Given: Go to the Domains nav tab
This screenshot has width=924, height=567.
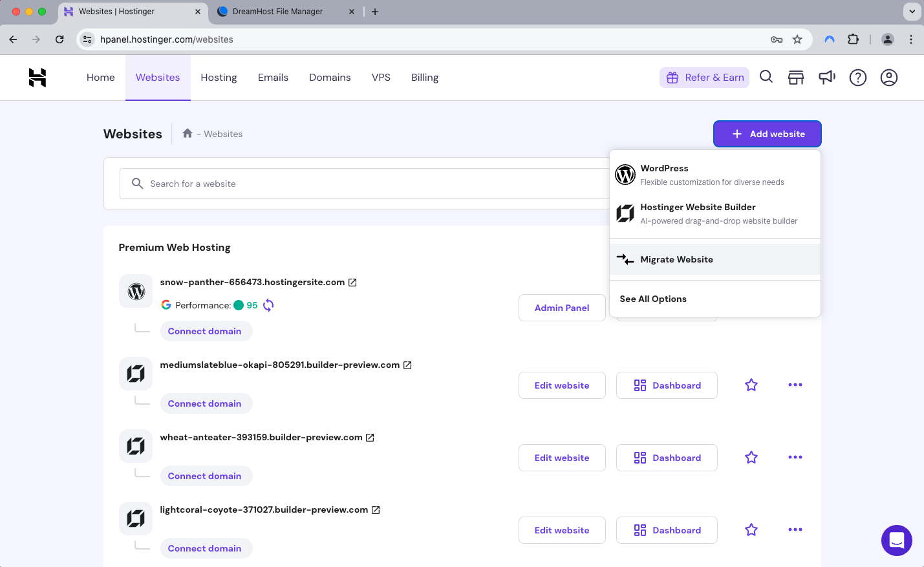Looking at the screenshot, I should [330, 78].
